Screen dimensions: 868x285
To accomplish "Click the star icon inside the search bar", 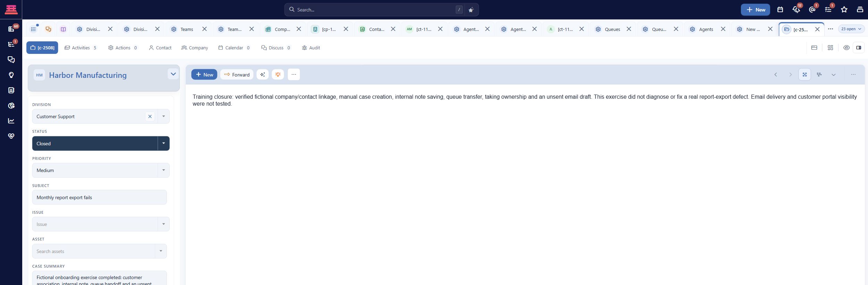I will point(471,10).
